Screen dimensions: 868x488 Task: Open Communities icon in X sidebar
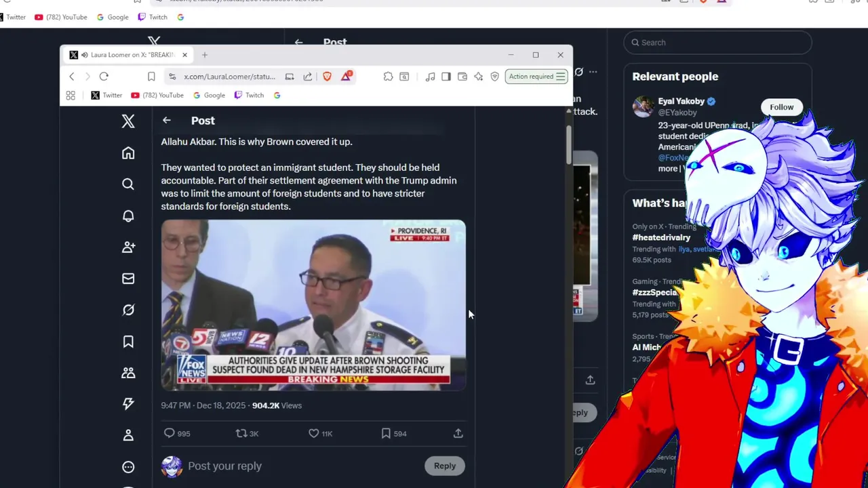point(128,373)
